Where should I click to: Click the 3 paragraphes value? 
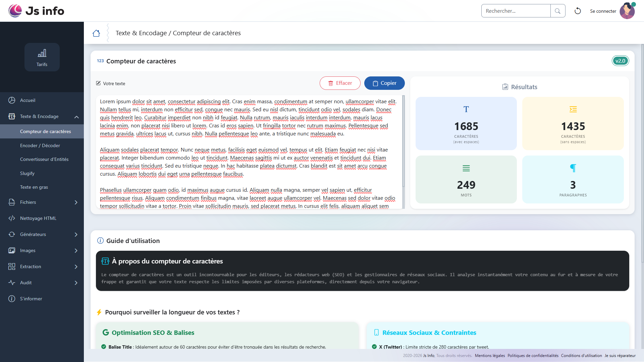coord(573,185)
